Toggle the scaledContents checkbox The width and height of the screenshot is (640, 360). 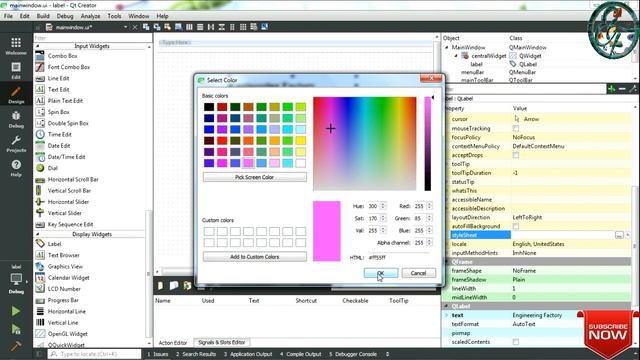pyautogui.click(x=516, y=342)
